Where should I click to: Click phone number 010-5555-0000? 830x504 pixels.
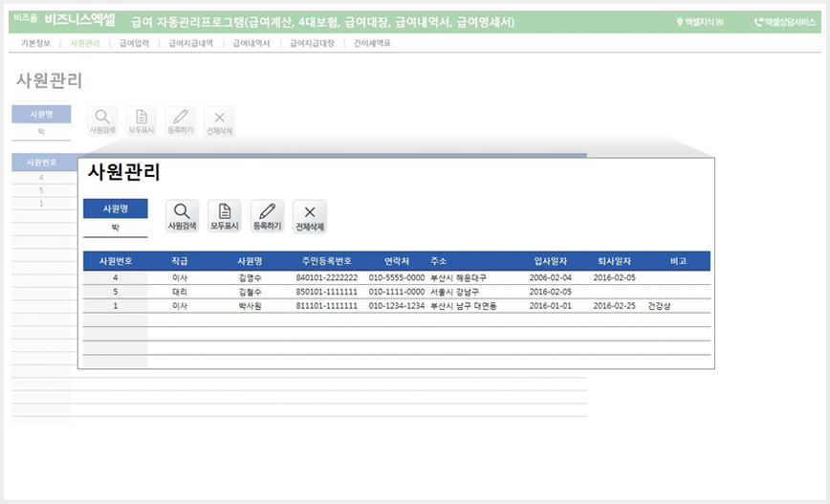click(397, 278)
